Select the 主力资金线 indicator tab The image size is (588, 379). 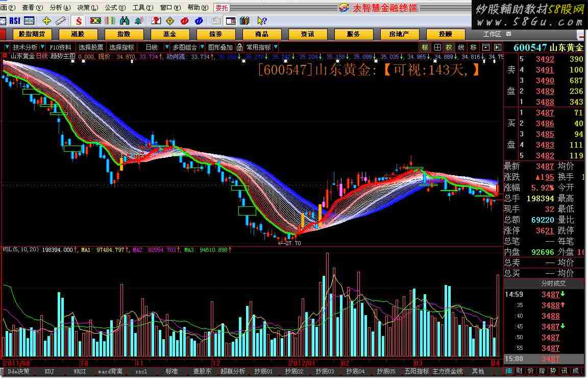pos(447,371)
